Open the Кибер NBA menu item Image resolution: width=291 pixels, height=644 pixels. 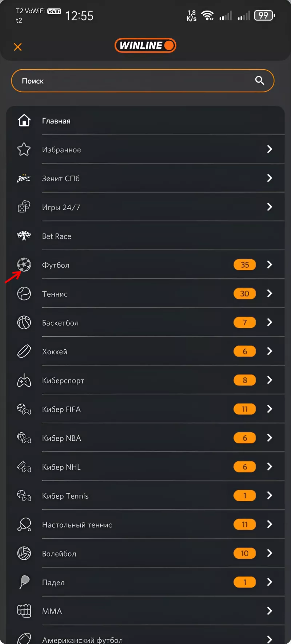[x=61, y=438]
